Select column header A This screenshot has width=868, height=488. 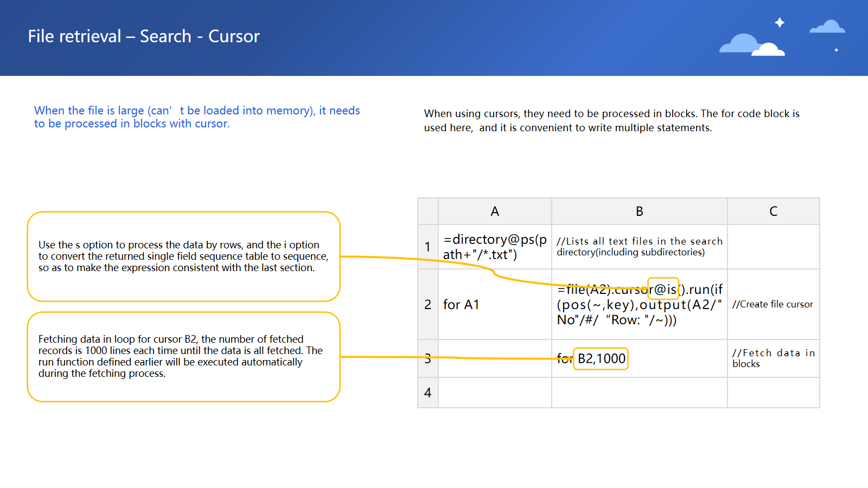494,211
